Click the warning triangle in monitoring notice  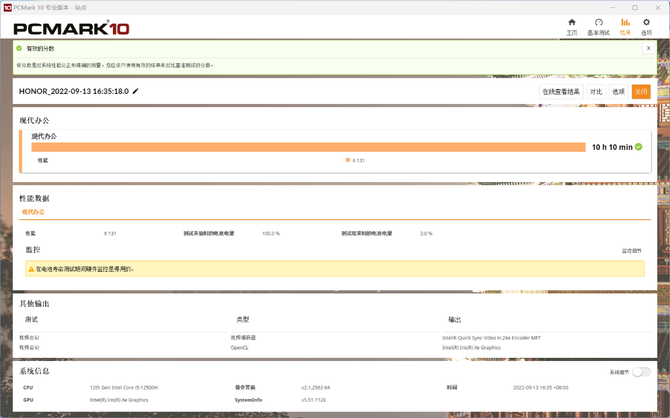pyautogui.click(x=31, y=268)
